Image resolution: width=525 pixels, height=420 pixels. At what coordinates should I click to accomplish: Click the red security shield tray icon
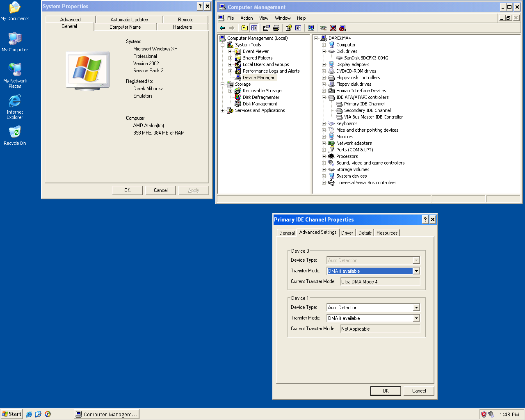pyautogui.click(x=484, y=414)
